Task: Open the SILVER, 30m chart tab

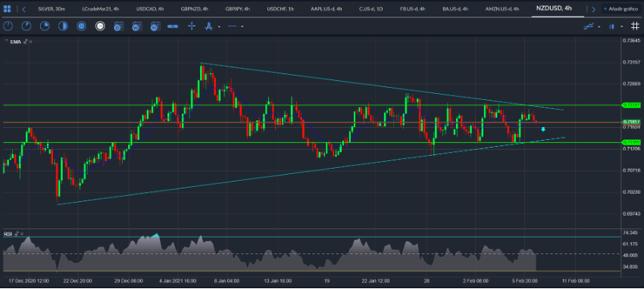Action: 52,8
